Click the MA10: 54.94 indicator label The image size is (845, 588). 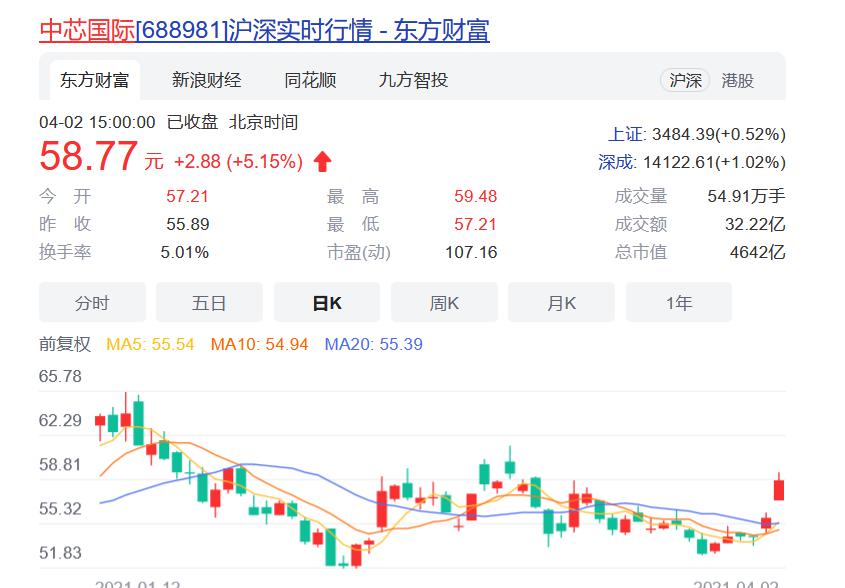259,344
